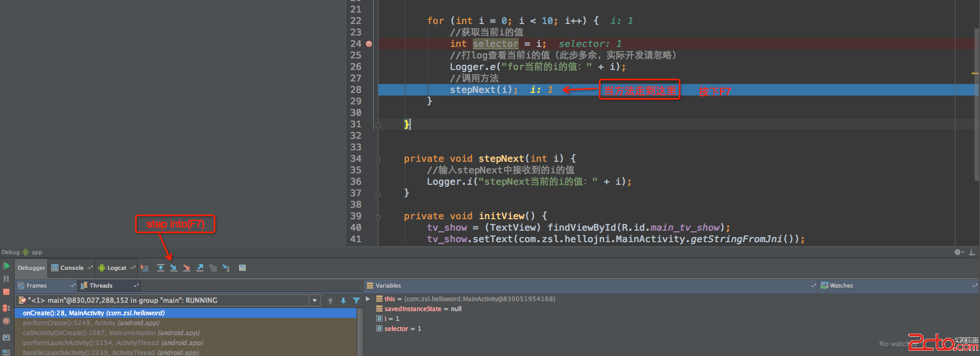Collapse the stepNext method fold marker
This screenshot has height=356, width=980.
[x=378, y=159]
